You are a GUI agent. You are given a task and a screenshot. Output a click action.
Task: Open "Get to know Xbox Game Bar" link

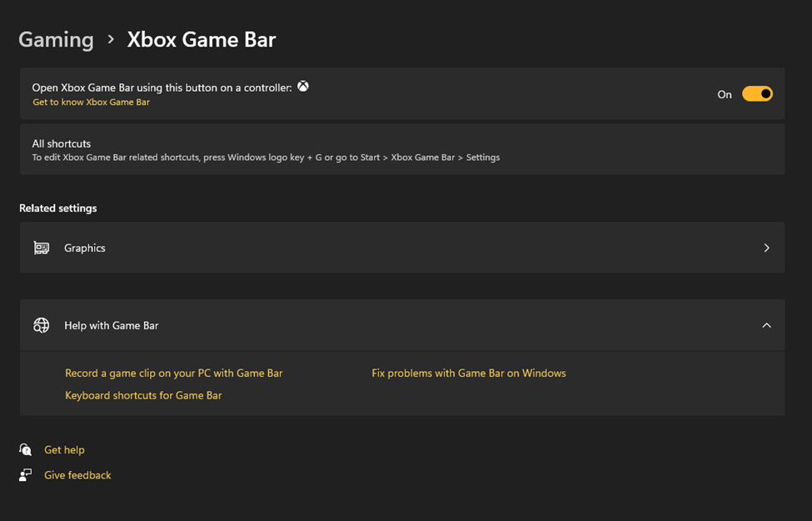pyautogui.click(x=92, y=103)
